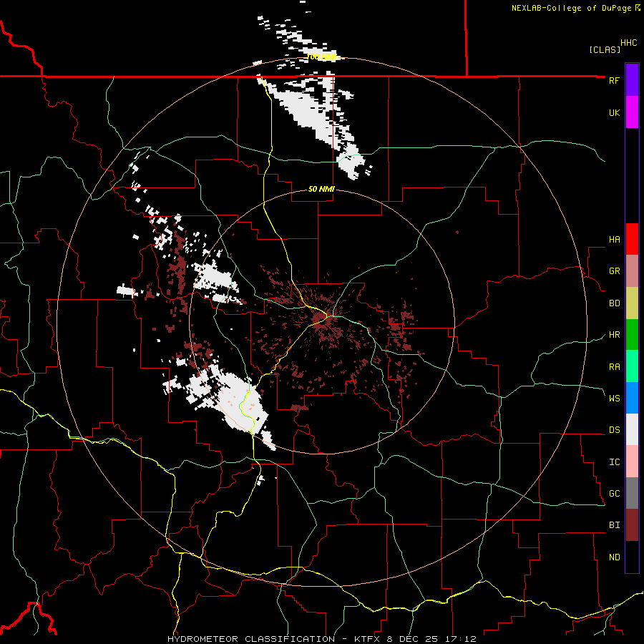Click the ND legend label
Viewport: 644px width, 644px height.
615,557
